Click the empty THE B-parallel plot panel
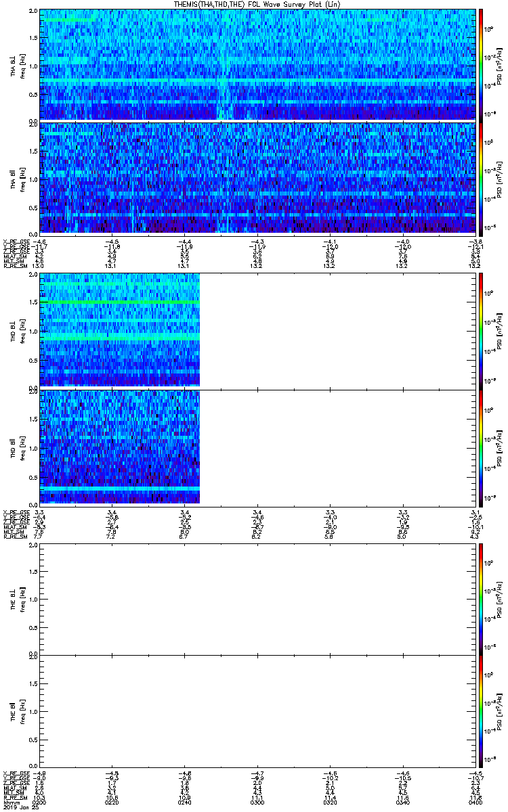 [x=257, y=711]
